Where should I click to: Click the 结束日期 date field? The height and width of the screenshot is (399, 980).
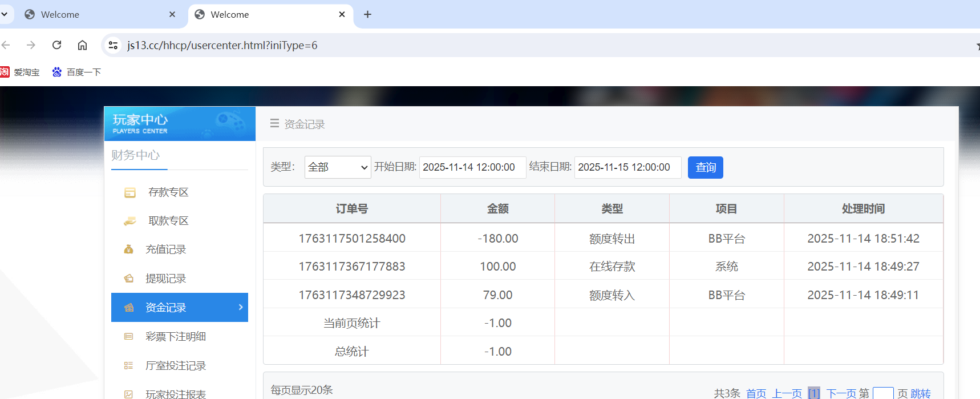tap(627, 167)
